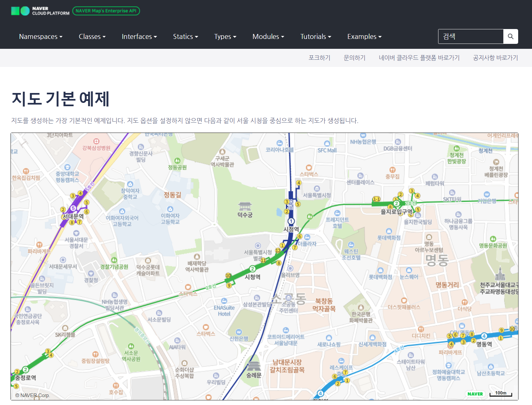532x405 pixels.
Task: Click the 한국은행 화폐박물관 museum icon
Action: click(x=361, y=307)
